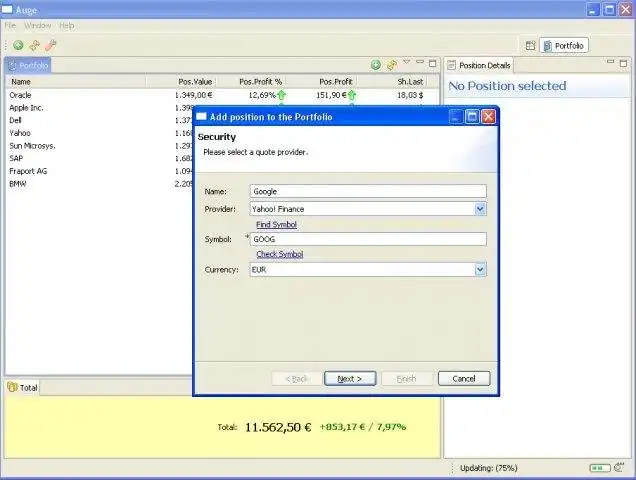Select the Dell row
This screenshot has width=636, height=480.
[99, 120]
